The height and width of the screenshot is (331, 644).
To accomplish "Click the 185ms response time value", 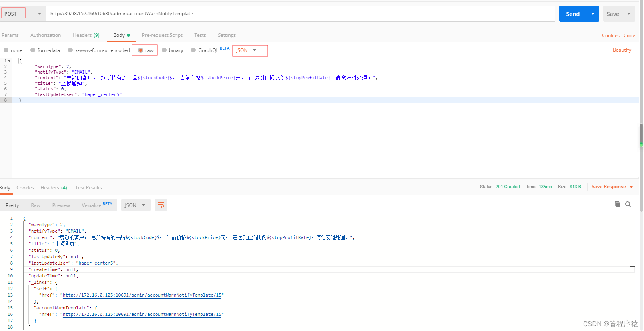I will click(x=545, y=187).
